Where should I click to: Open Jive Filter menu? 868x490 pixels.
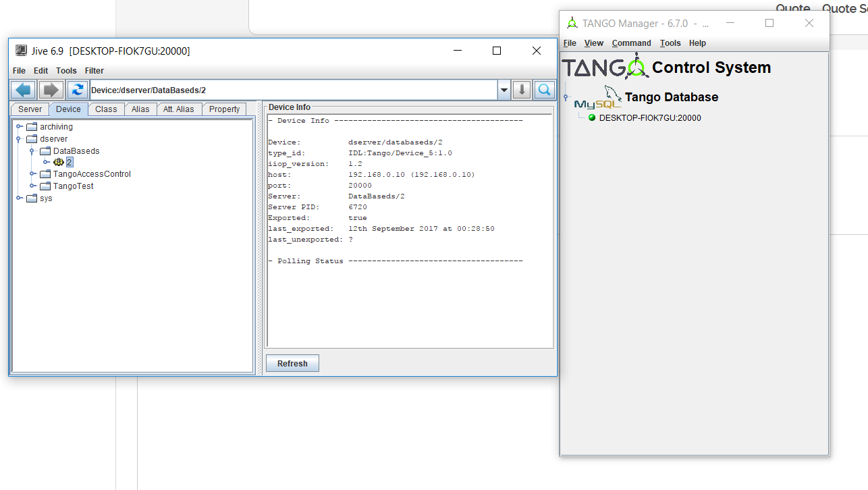[x=94, y=71]
